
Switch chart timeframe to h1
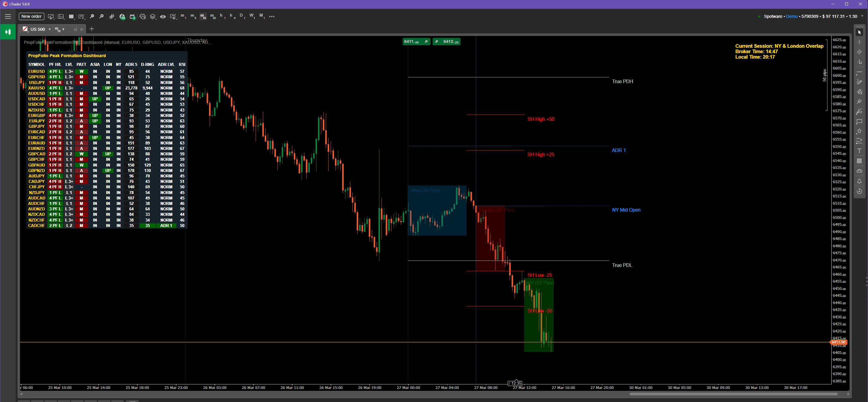pyautogui.click(x=222, y=16)
